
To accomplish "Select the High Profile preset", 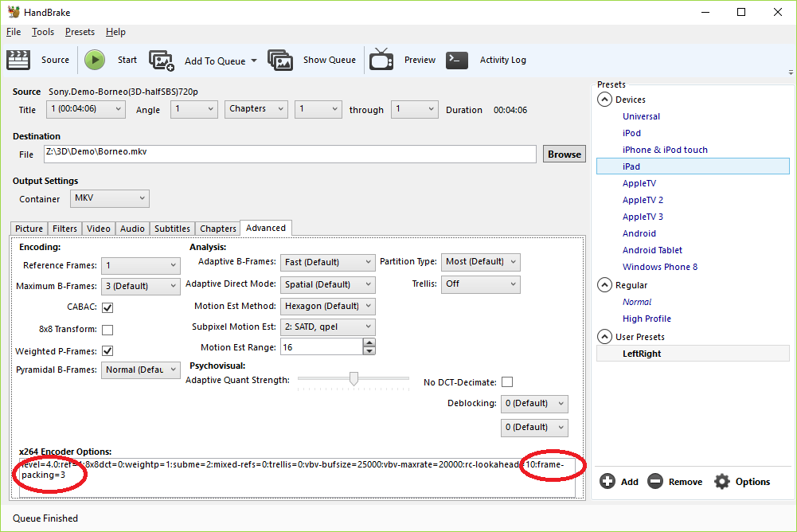I will tap(647, 319).
